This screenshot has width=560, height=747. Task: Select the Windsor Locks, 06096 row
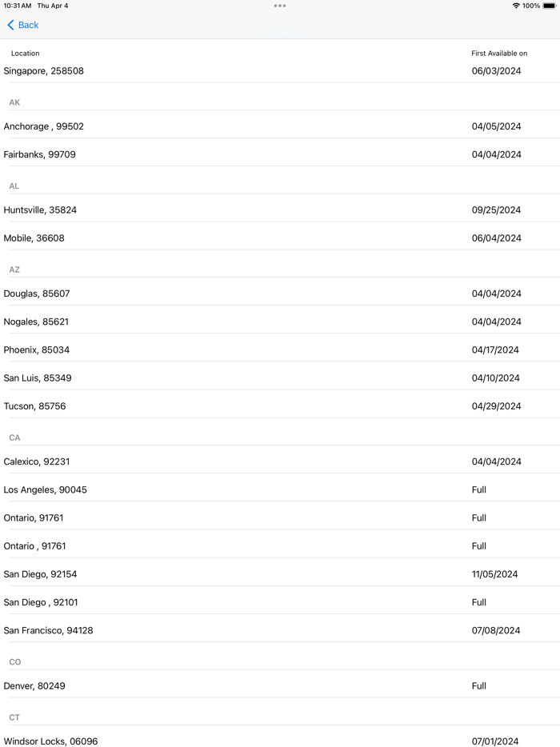click(280, 741)
